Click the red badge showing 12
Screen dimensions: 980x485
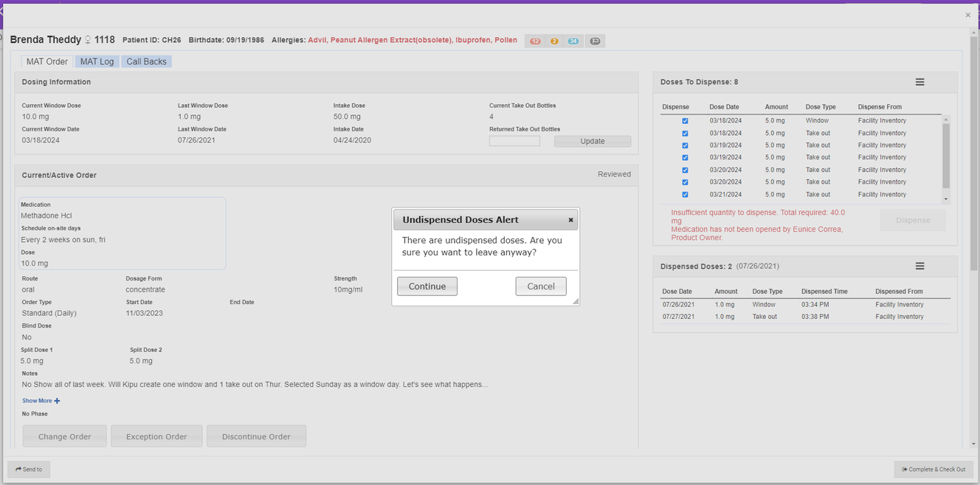coord(535,41)
